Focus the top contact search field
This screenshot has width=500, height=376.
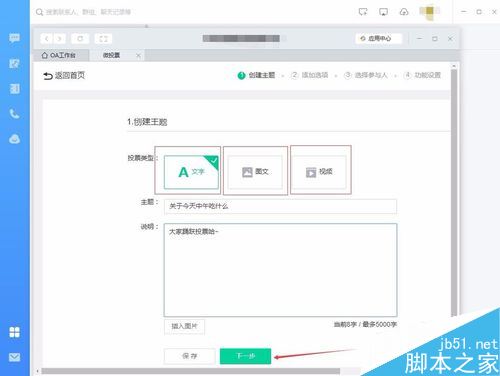click(x=88, y=12)
